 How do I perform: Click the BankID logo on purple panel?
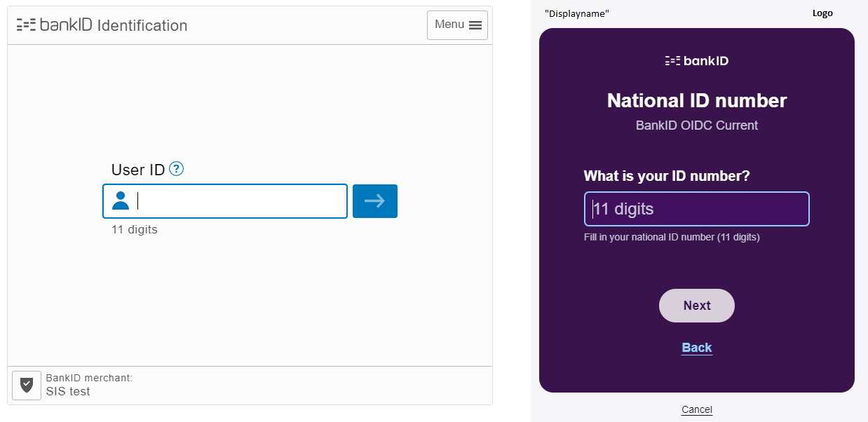click(697, 61)
